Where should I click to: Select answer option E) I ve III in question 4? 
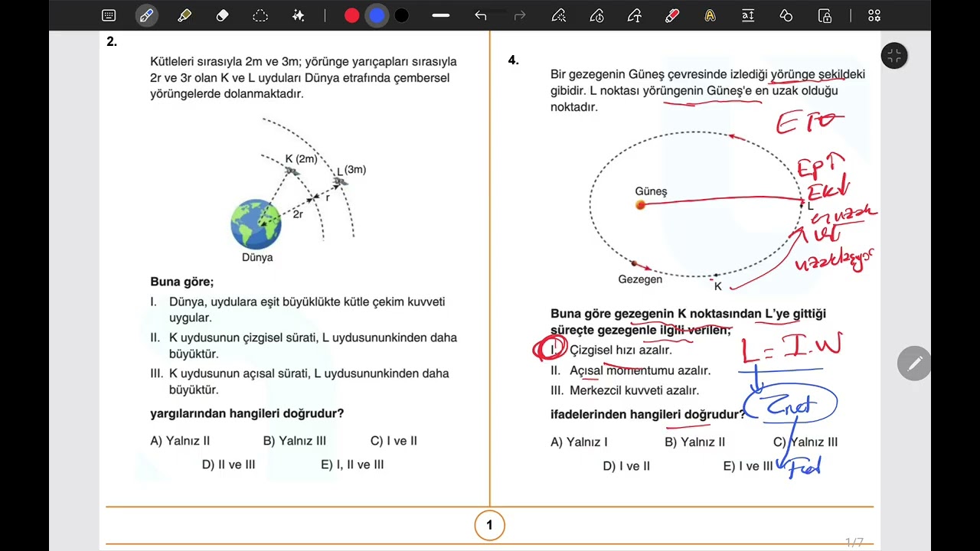748,465
